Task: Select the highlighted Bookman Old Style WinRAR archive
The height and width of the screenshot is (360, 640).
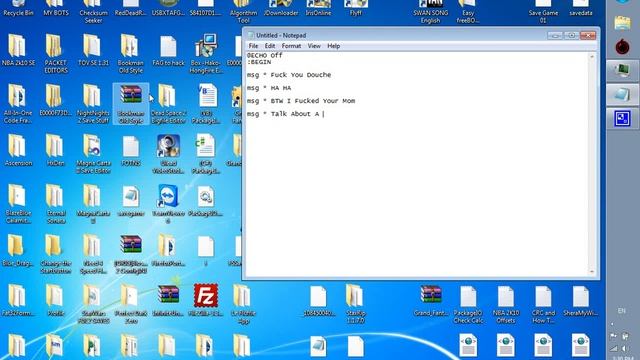Action: point(131,104)
